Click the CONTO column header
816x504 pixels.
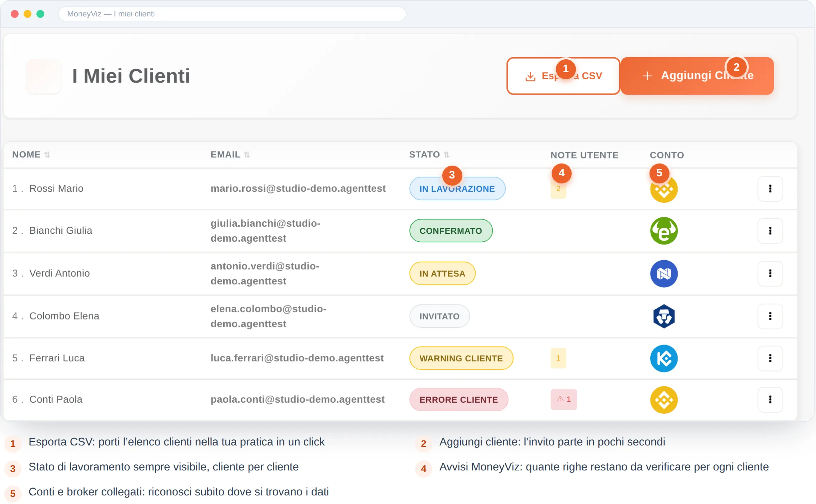(x=667, y=155)
